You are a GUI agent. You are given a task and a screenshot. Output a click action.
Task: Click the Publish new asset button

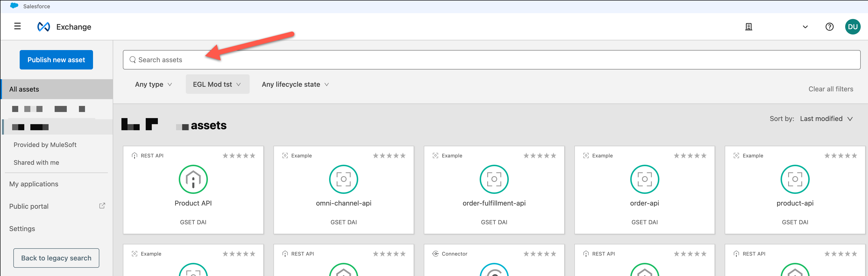[x=56, y=60]
